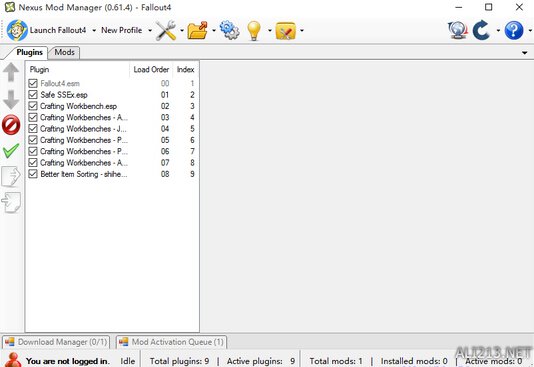
Task: Open the game folder icon in toolbar
Action: tap(198, 30)
